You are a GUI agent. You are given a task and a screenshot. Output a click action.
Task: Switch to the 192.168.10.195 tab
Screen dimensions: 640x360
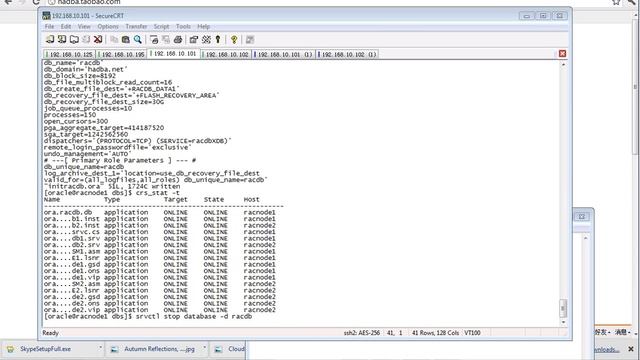(121, 54)
